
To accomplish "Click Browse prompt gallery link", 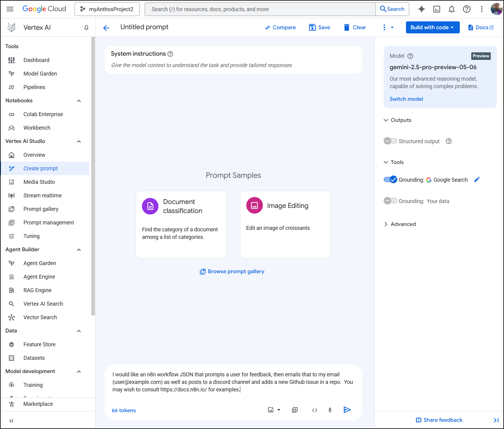I will 232,271.
